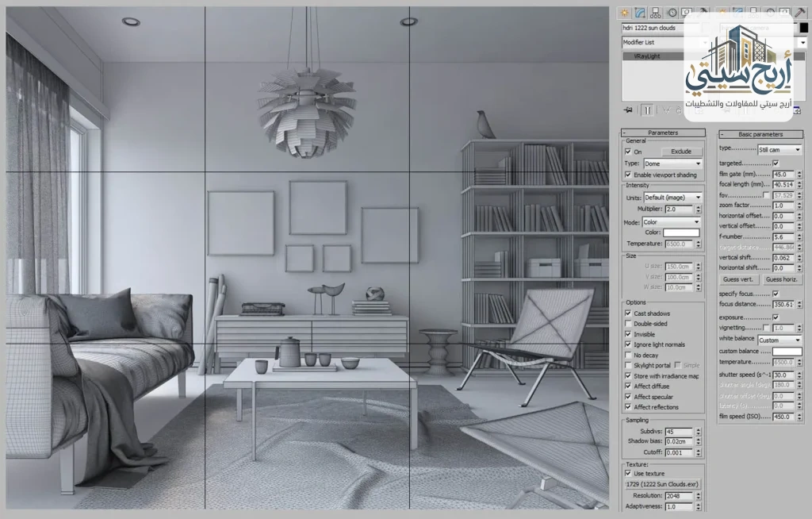This screenshot has width=812, height=519.
Task: Click the Utilities hammer icon
Action: (702, 13)
